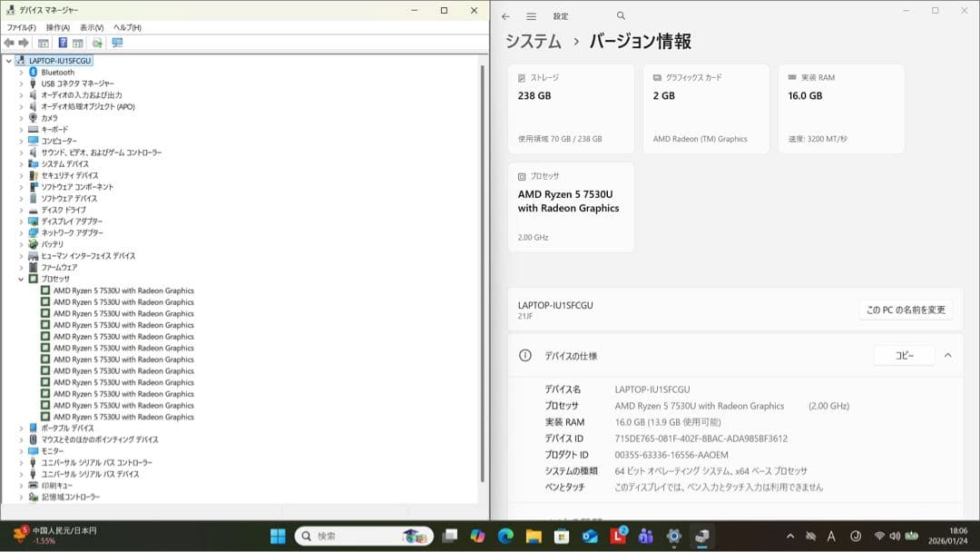Viewport: 980px width, 552px height.
Task: Select the Properties icon in Device Manager toolbar
Action: [77, 42]
